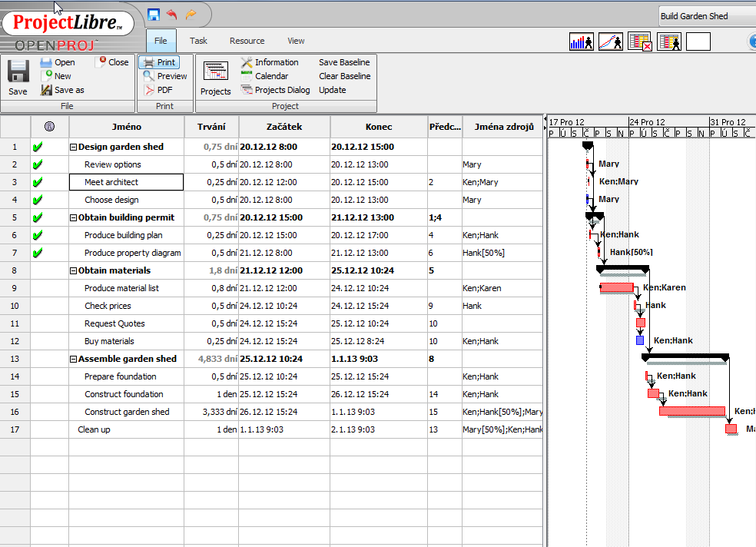Click the indicator column header icon
Image resolution: width=756 pixels, height=547 pixels.
click(49, 127)
